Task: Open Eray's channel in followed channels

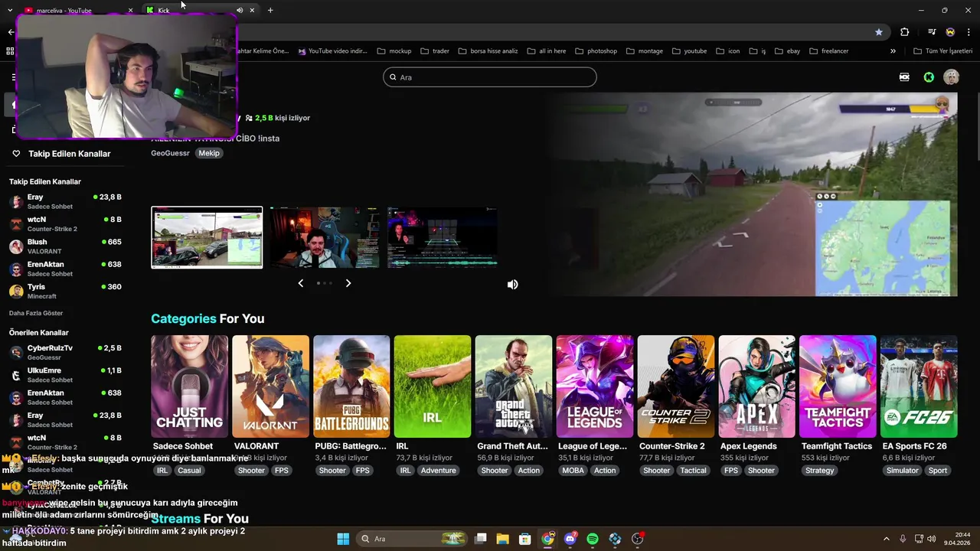Action: click(x=65, y=201)
